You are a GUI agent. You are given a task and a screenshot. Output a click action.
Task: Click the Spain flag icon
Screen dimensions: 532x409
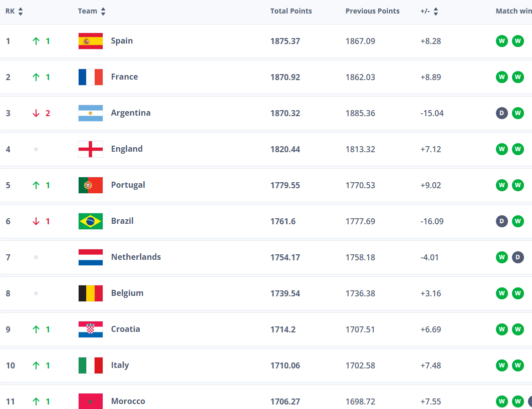coord(91,41)
